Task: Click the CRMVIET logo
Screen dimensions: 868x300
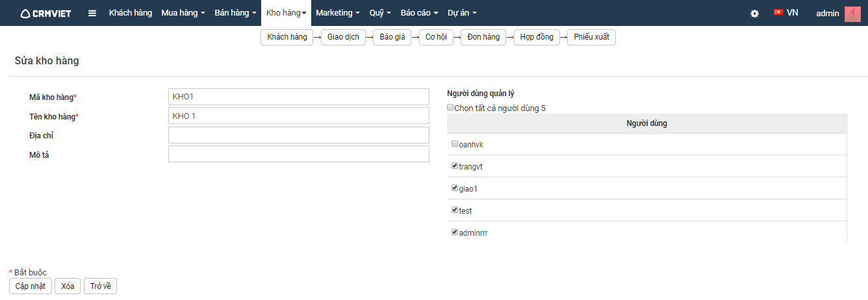Action: pos(45,13)
